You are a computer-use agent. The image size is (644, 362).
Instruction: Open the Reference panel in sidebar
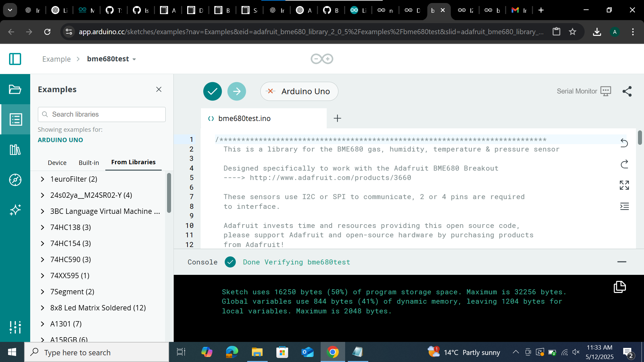point(15,180)
